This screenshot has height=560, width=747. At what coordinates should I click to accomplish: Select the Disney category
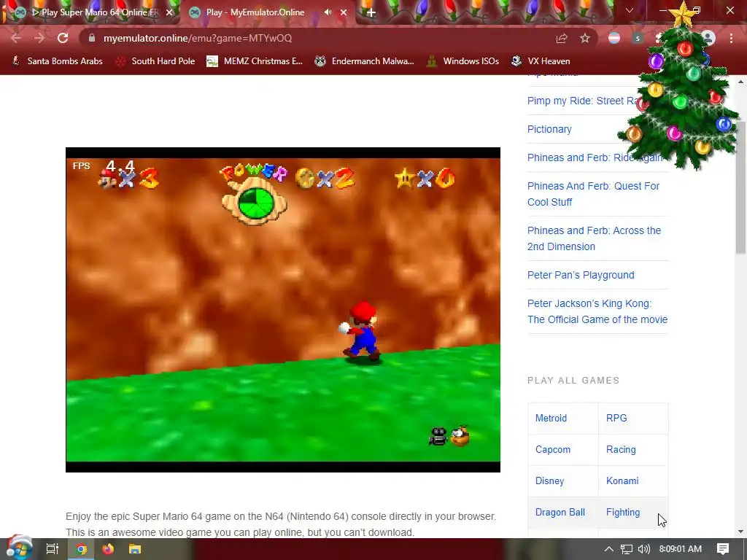coord(550,481)
